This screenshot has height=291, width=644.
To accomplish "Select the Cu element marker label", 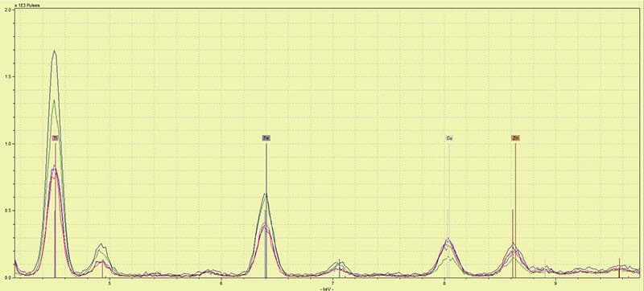I will pyautogui.click(x=449, y=138).
